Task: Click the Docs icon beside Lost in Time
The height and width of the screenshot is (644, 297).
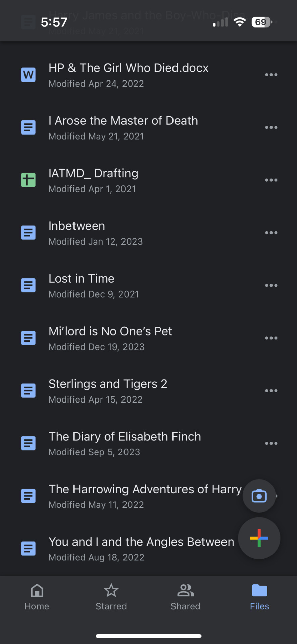Action: tap(29, 285)
